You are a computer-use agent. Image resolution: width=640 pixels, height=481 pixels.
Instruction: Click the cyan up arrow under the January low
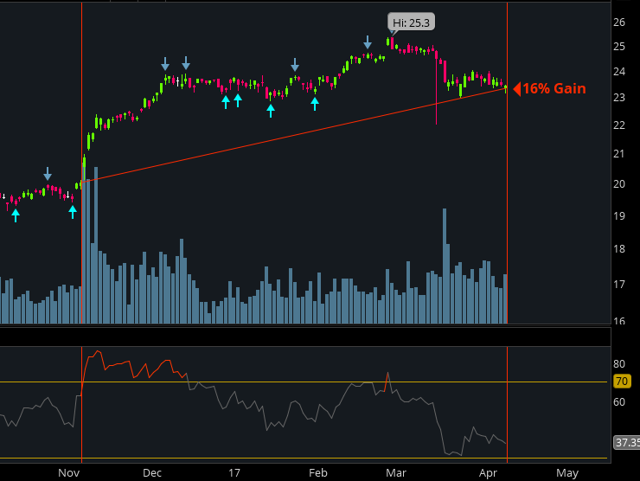pos(271,111)
